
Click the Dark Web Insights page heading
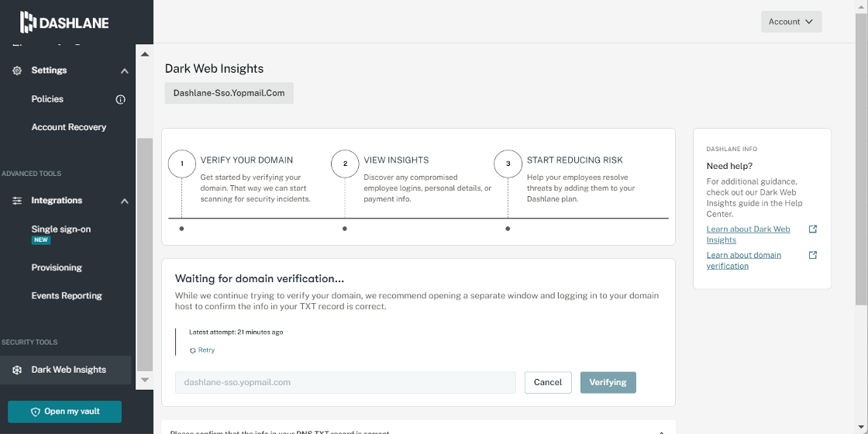click(214, 69)
